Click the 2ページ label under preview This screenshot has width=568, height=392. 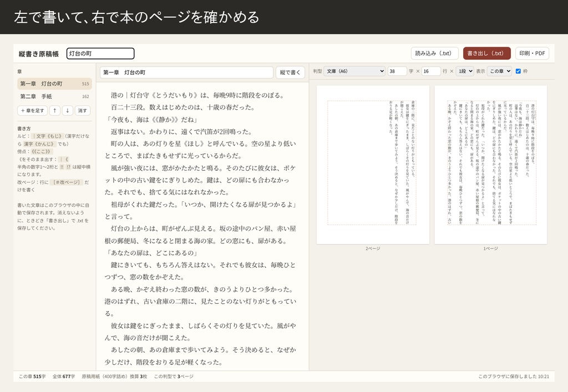point(373,248)
